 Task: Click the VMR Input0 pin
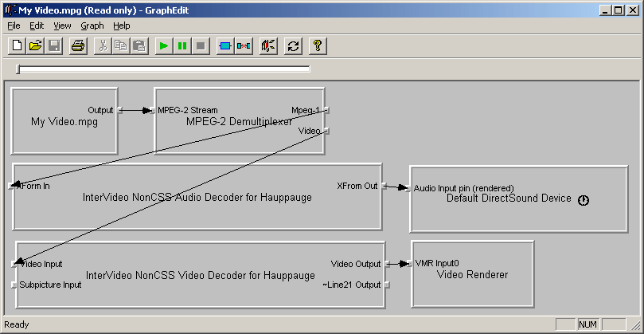409,263
